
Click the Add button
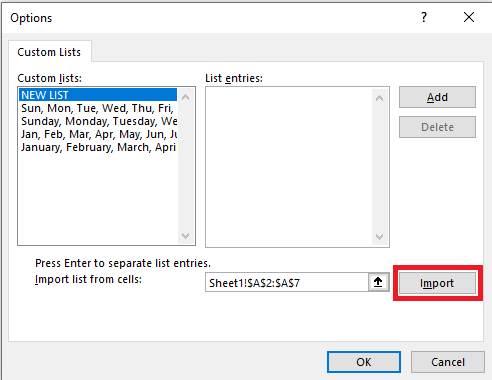click(x=437, y=97)
